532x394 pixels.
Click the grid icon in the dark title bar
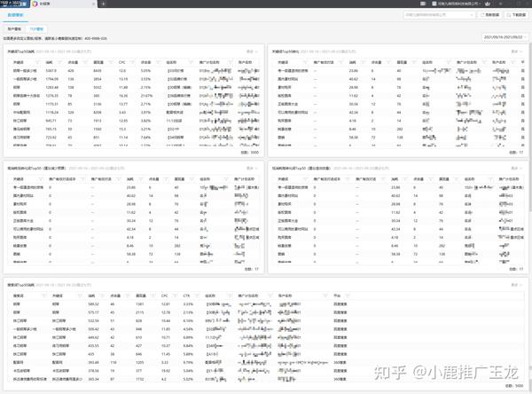coord(423,4)
